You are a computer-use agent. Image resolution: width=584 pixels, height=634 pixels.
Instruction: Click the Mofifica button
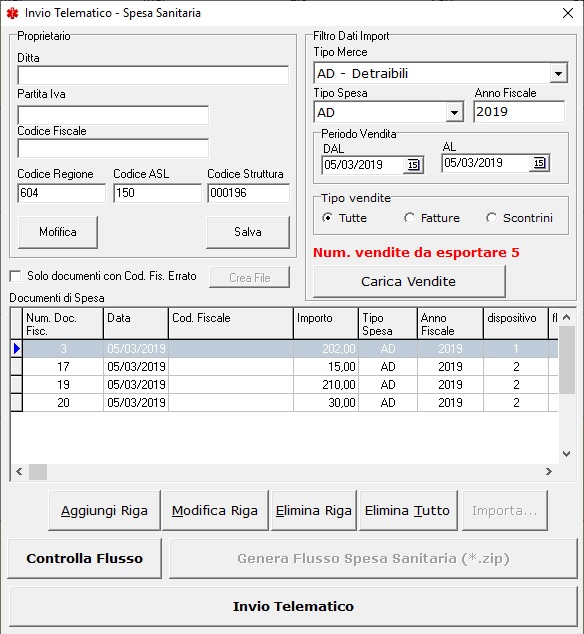58,232
